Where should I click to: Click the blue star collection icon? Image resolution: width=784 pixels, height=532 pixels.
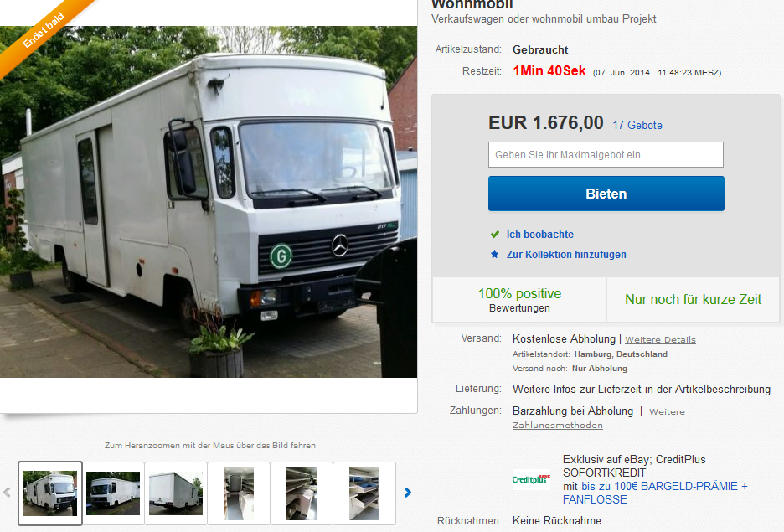[x=494, y=254]
